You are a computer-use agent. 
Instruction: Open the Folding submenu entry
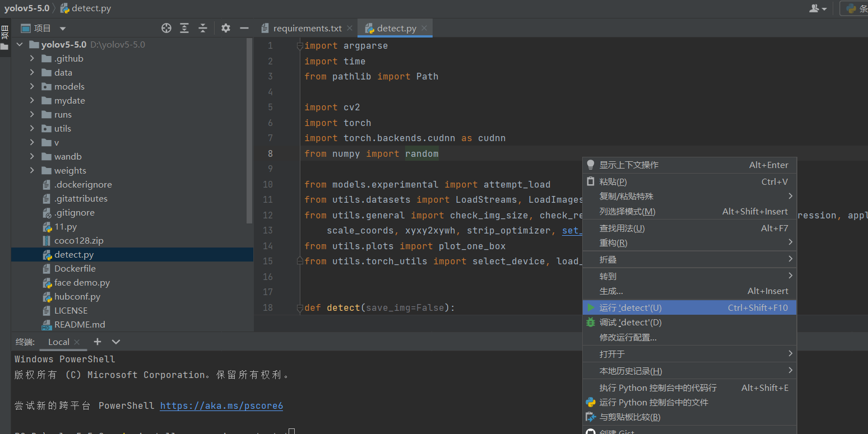coord(690,259)
